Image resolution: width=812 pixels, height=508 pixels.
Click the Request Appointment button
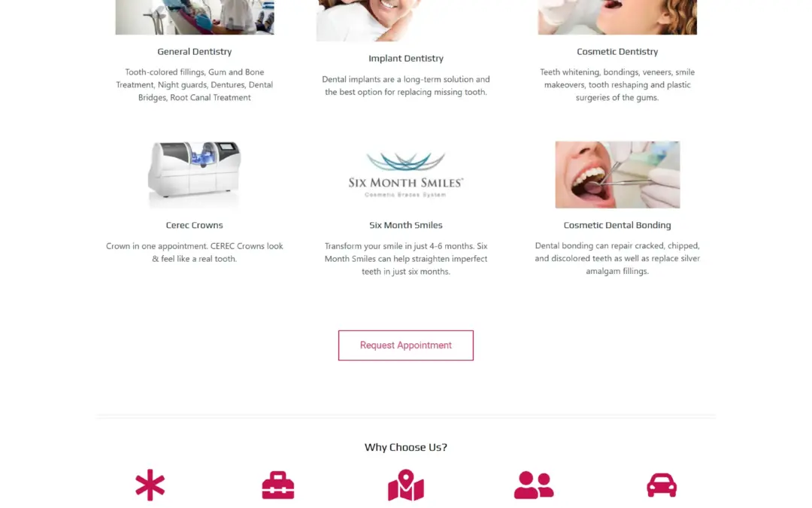click(406, 345)
